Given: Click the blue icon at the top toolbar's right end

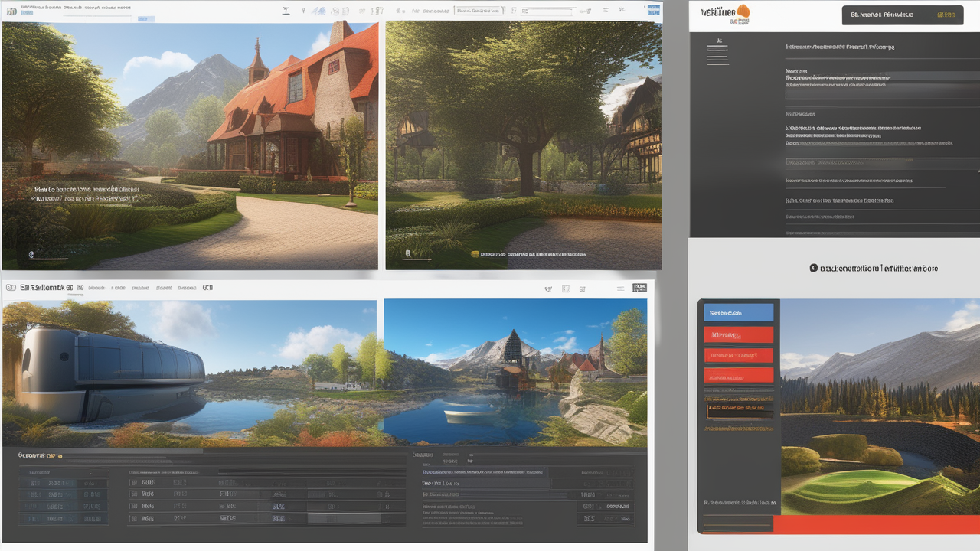Looking at the screenshot, I should tap(653, 11).
